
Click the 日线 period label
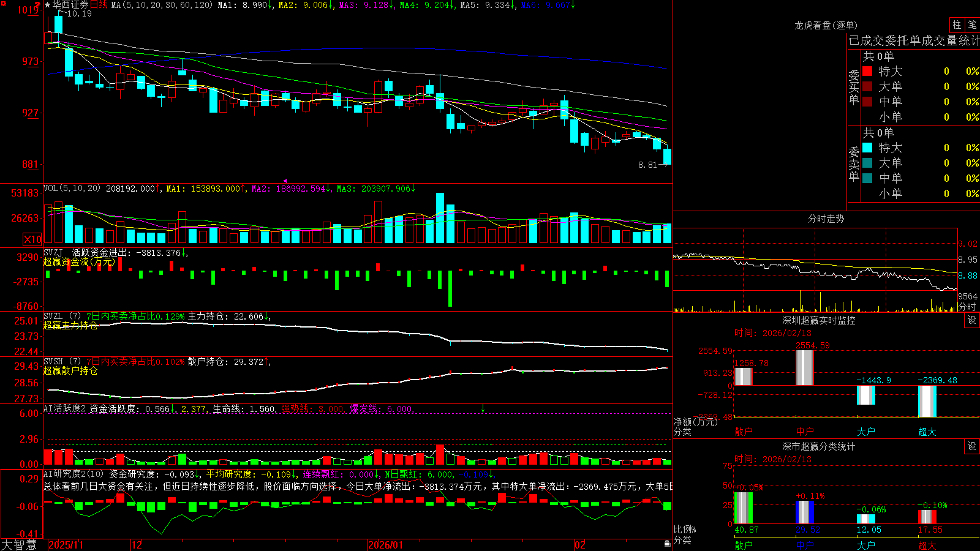click(x=99, y=5)
